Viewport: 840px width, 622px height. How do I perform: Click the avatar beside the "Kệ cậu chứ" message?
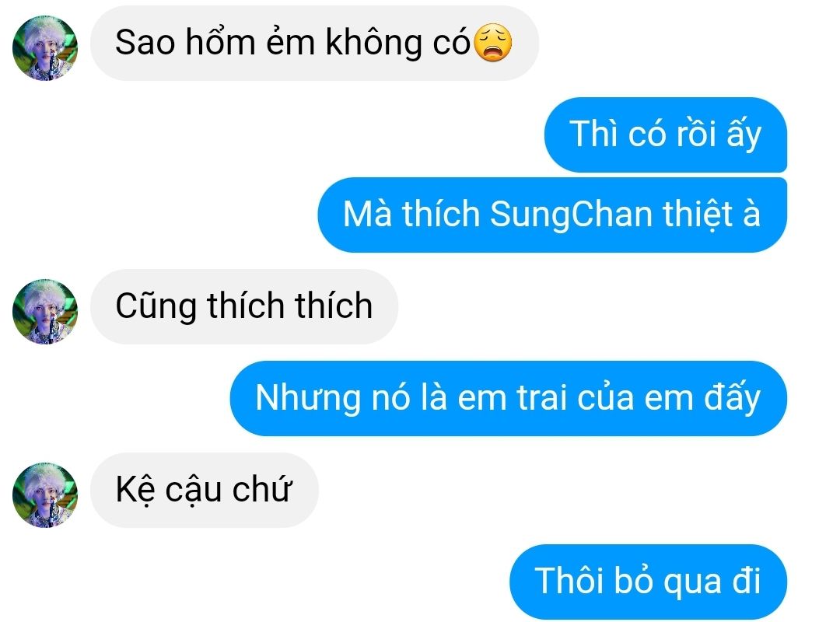coord(45,495)
